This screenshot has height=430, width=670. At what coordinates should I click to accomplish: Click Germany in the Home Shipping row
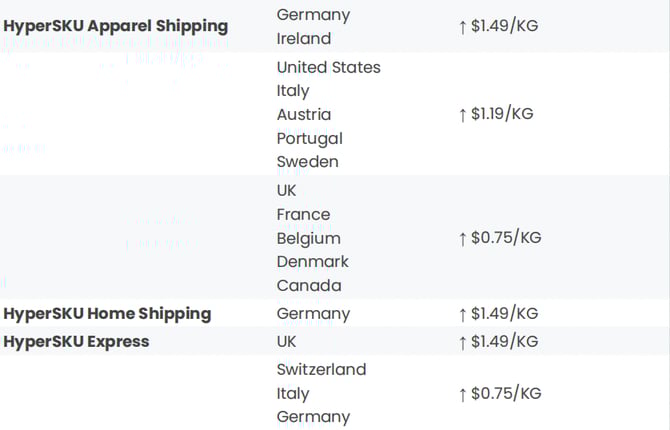pyautogui.click(x=313, y=314)
